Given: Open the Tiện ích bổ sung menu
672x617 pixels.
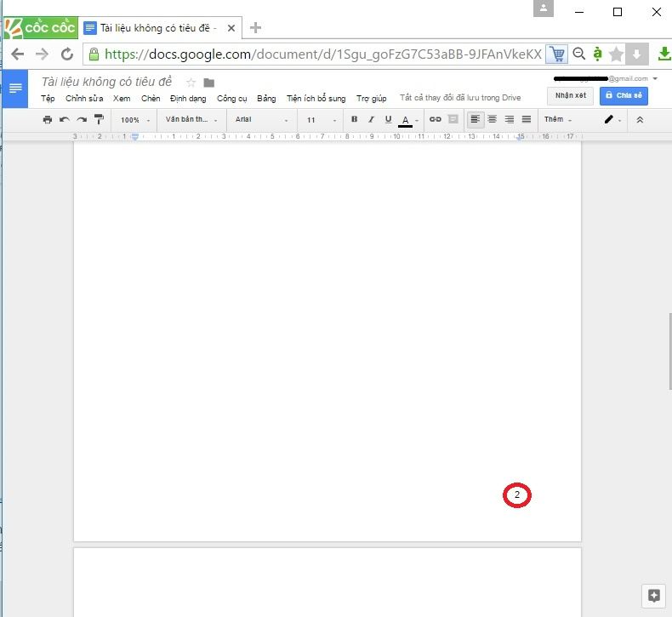Looking at the screenshot, I should (316, 99).
